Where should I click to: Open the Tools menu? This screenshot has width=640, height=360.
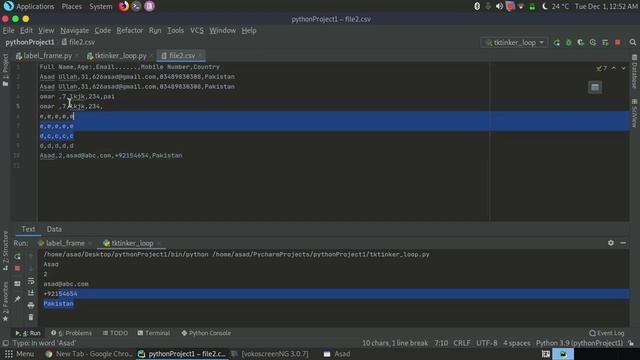coord(176,31)
